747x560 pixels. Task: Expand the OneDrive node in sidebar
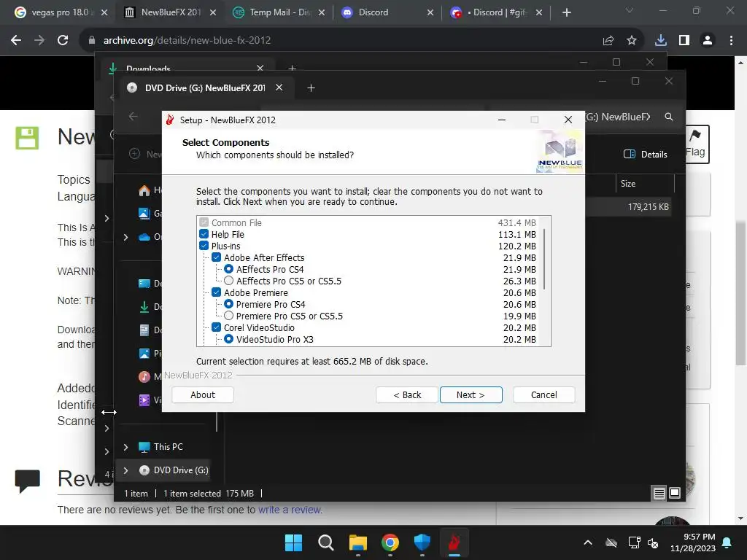(x=125, y=237)
